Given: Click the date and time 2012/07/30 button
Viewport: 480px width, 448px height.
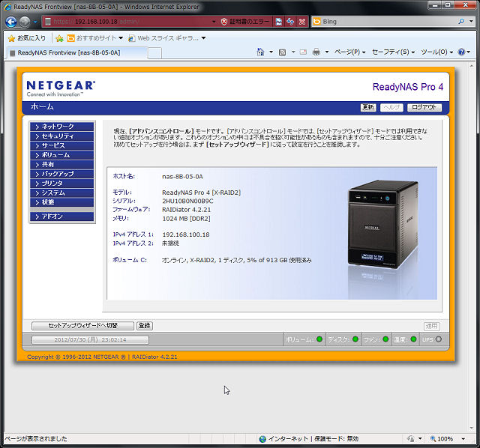Looking at the screenshot, I should [90, 340].
